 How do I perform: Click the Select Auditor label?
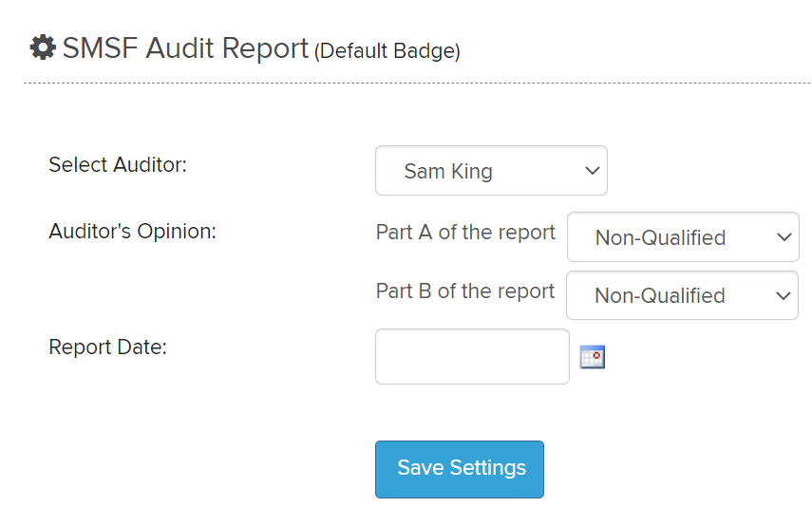click(118, 164)
